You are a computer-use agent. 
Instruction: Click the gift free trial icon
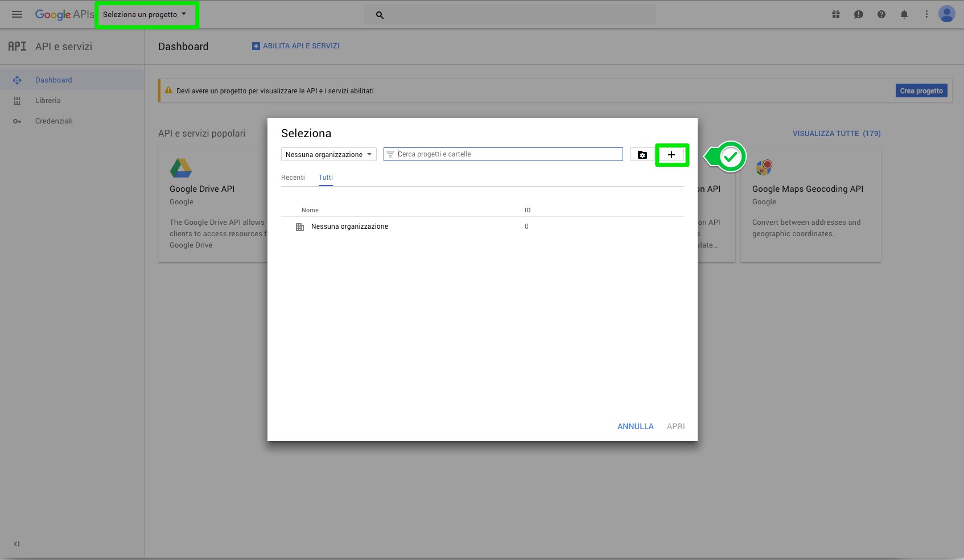point(835,14)
